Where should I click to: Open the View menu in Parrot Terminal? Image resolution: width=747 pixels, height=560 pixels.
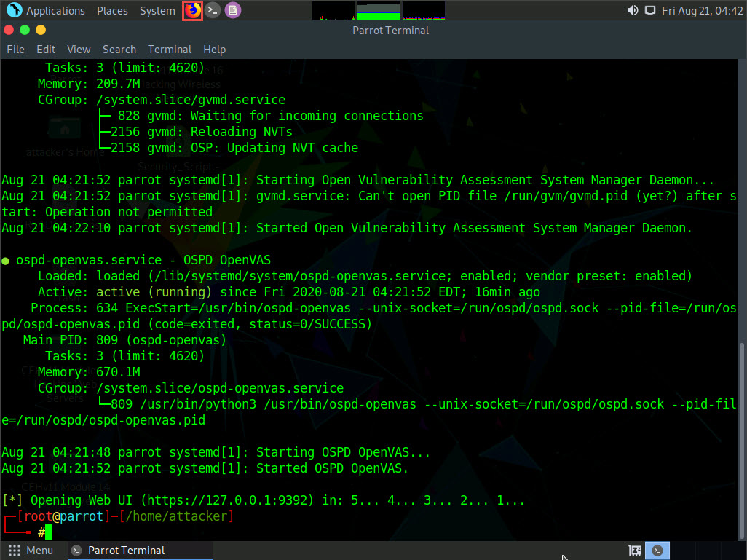(x=79, y=50)
